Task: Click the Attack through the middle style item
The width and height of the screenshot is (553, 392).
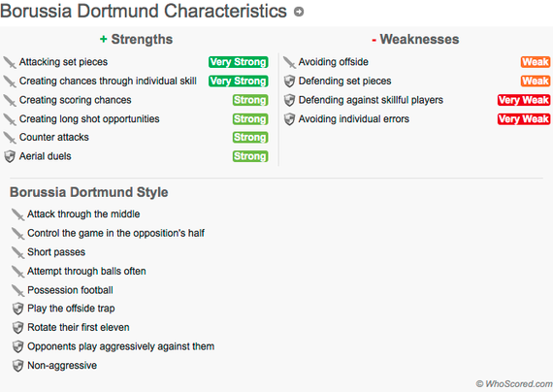Action: [x=83, y=214]
